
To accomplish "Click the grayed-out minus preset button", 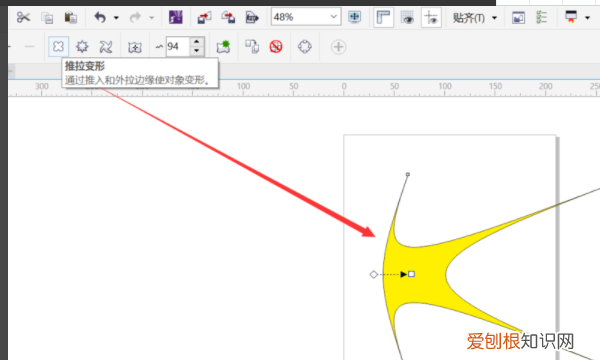I will 29,47.
